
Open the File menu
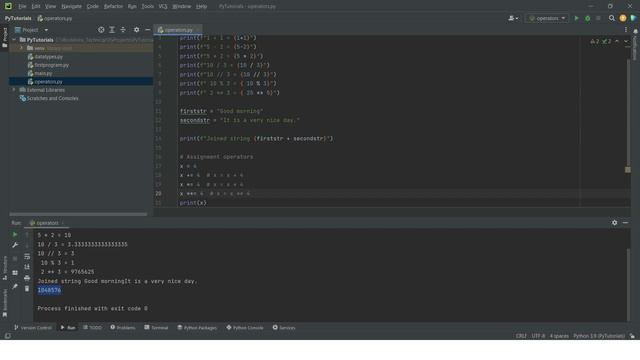22,7
